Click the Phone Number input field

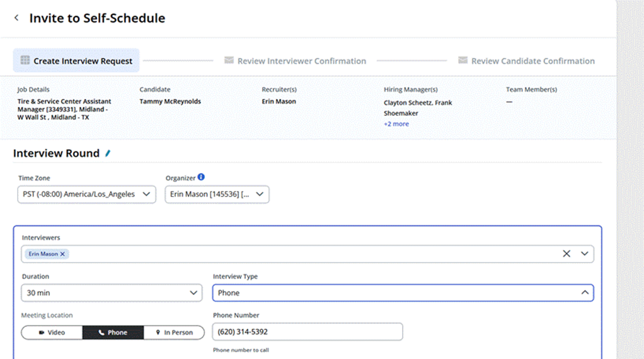point(308,332)
